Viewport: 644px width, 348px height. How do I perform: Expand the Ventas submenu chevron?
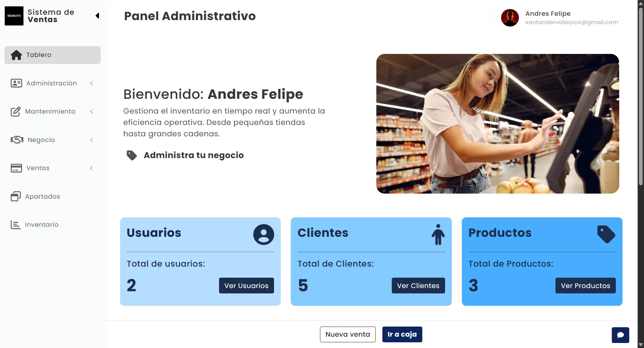(x=92, y=168)
